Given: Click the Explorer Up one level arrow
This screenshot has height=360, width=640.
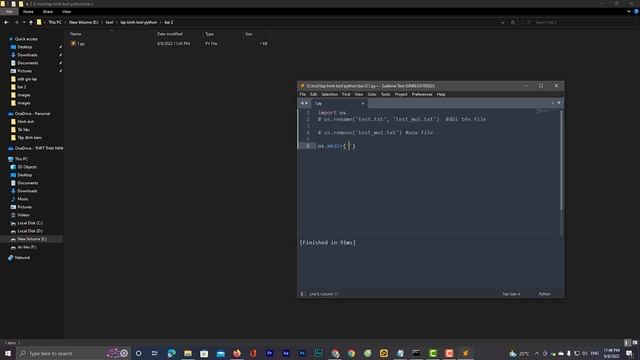Looking at the screenshot, I should 31,22.
